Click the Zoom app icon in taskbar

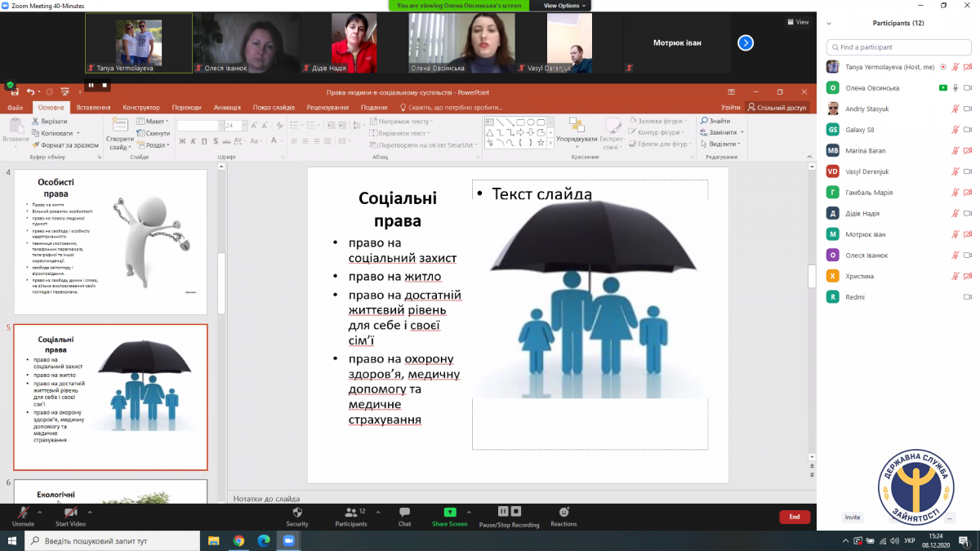pos(287,540)
